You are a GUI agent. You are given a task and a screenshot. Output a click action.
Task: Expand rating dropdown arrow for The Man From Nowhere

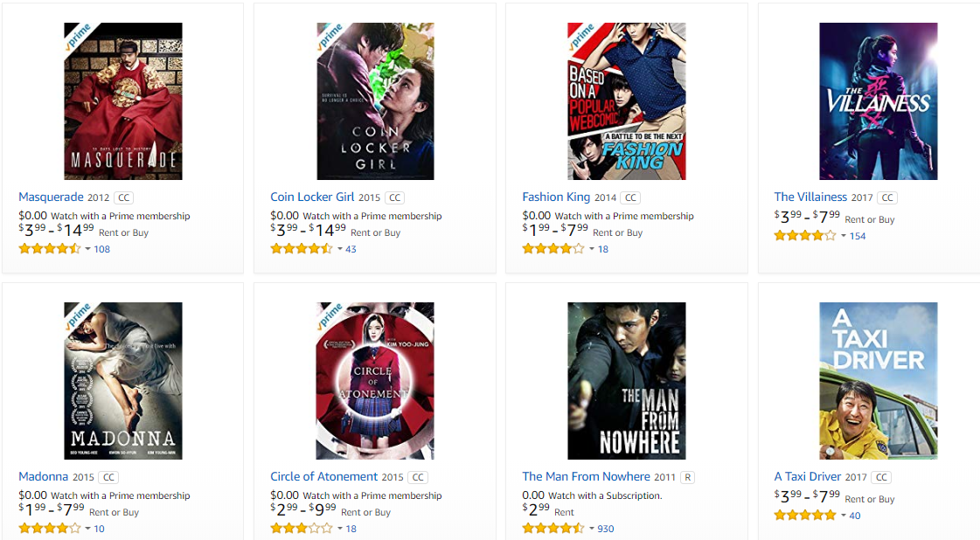tap(591, 529)
